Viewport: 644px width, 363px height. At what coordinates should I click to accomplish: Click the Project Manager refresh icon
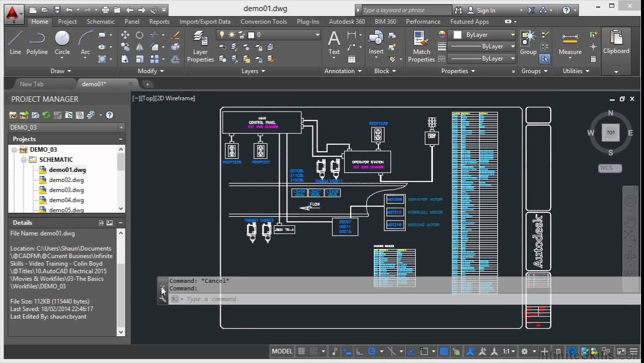click(46, 115)
